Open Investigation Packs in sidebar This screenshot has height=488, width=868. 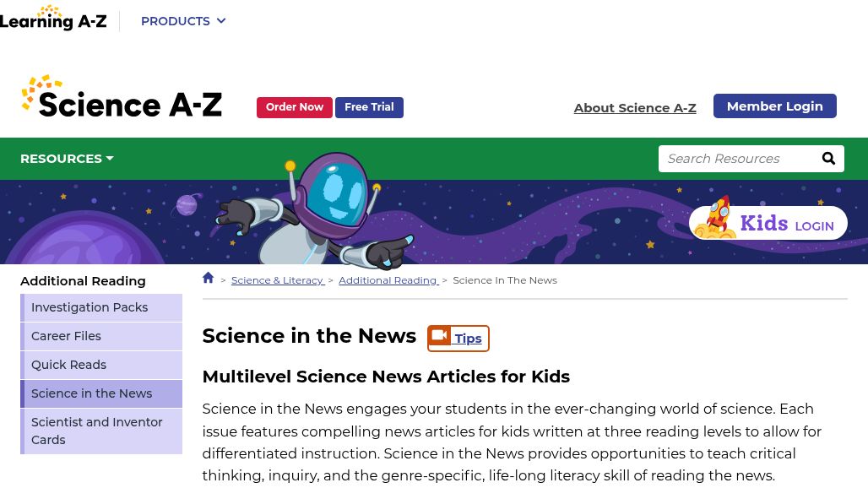coord(90,307)
